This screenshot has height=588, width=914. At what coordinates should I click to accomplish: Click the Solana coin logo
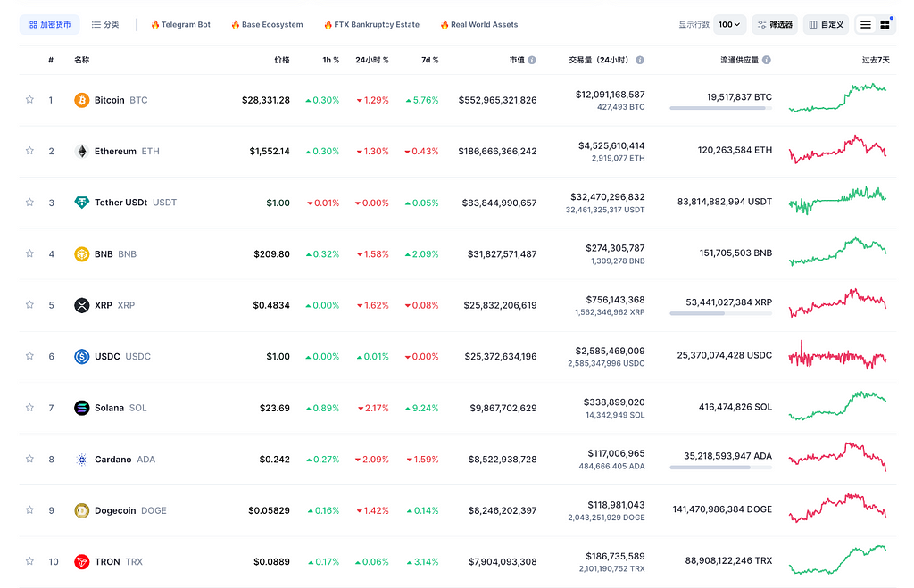pos(81,408)
